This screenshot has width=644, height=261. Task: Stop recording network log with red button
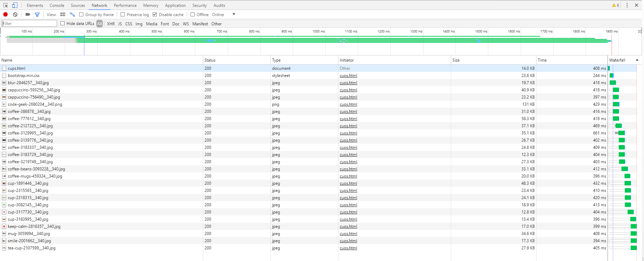tap(5, 14)
